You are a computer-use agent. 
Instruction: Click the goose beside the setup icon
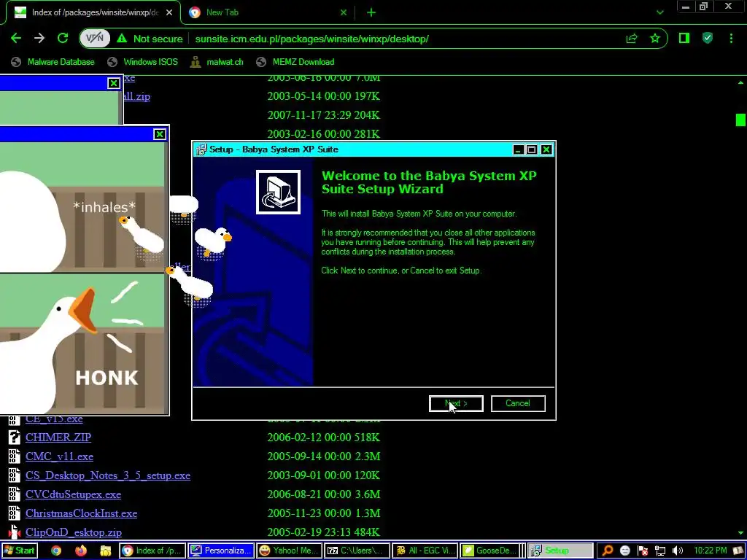coord(212,242)
